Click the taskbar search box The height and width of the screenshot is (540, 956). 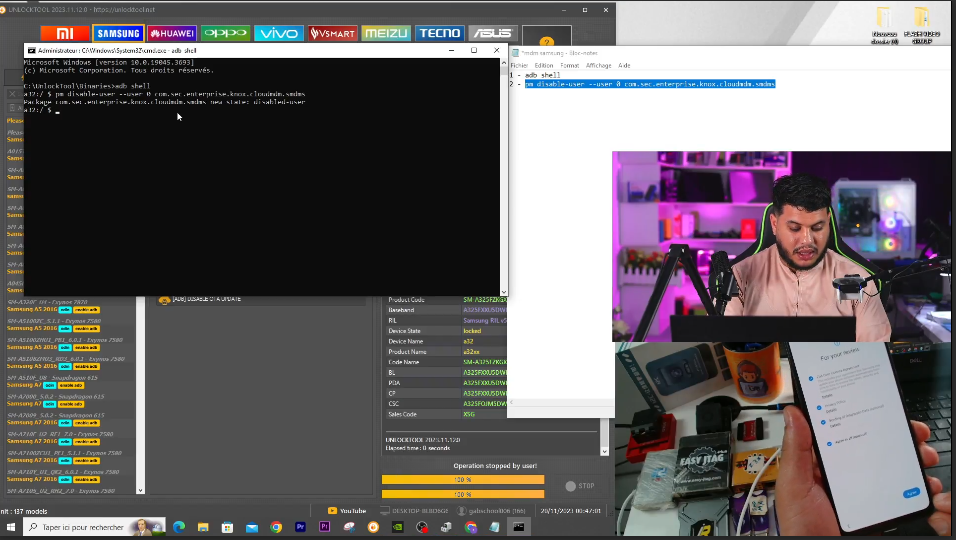tap(95, 527)
